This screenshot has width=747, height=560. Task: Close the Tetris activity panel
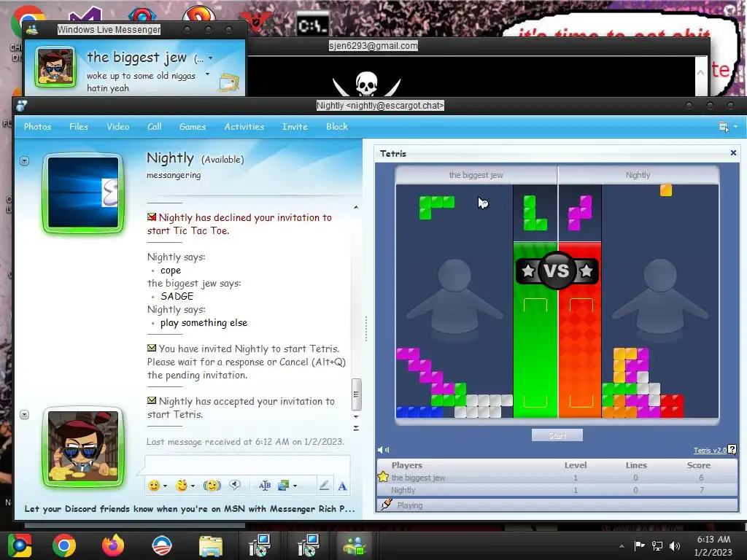click(x=733, y=153)
